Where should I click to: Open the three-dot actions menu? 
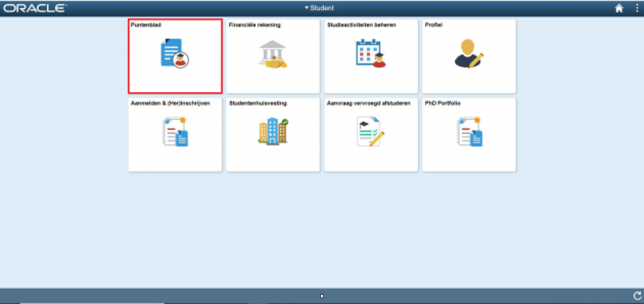pyautogui.click(x=637, y=8)
